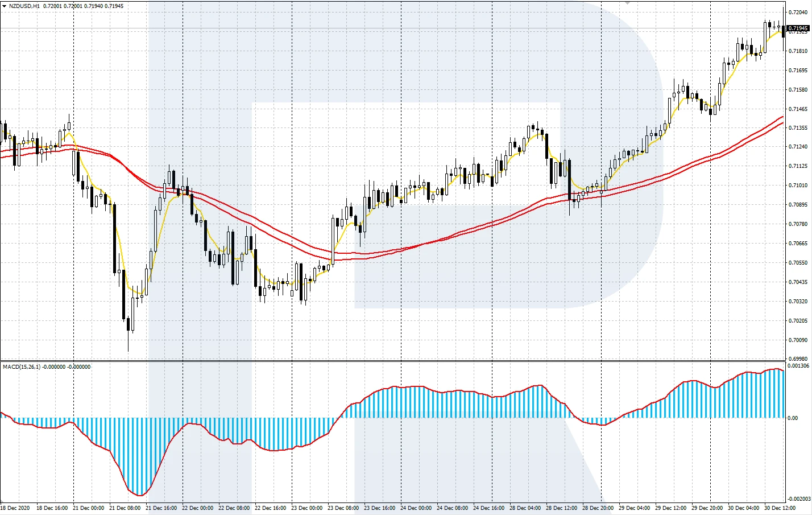Click time axis label 24 Dec 08:00
The width and height of the screenshot is (812, 515).
coord(453,508)
